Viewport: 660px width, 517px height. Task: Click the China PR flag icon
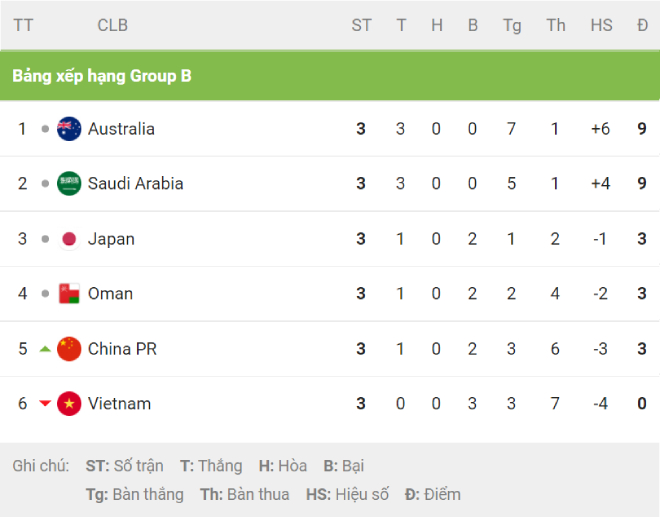click(x=69, y=349)
